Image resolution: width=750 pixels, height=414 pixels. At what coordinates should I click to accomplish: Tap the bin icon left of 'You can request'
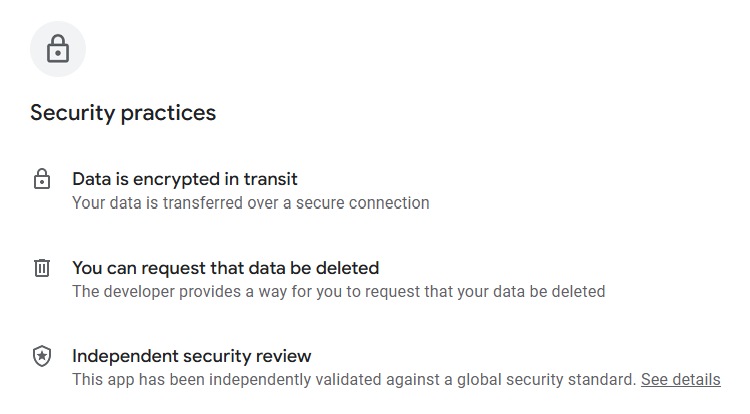coord(42,268)
